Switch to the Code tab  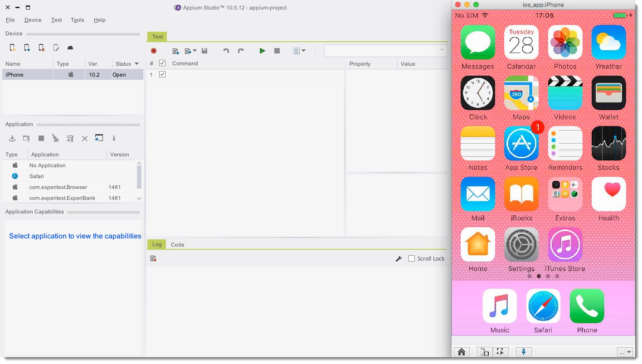[177, 245]
